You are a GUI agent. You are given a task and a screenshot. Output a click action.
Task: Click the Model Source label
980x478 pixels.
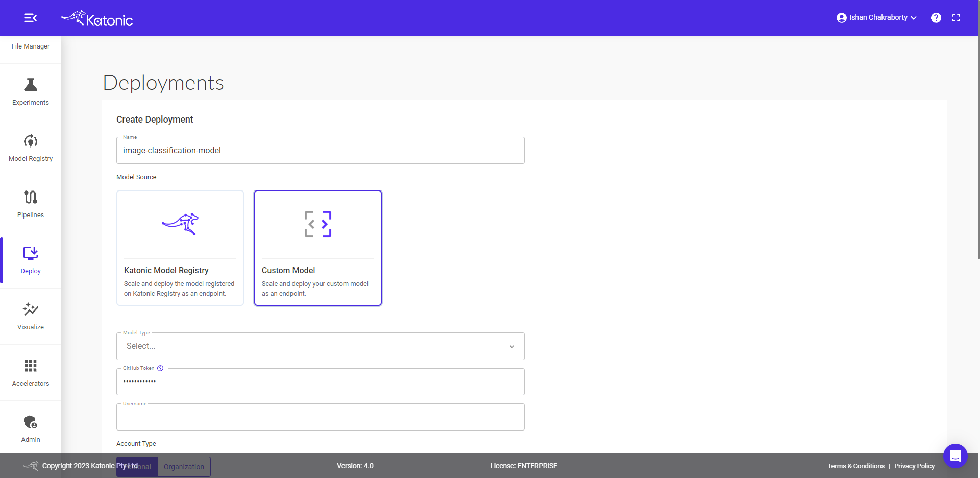tap(136, 177)
